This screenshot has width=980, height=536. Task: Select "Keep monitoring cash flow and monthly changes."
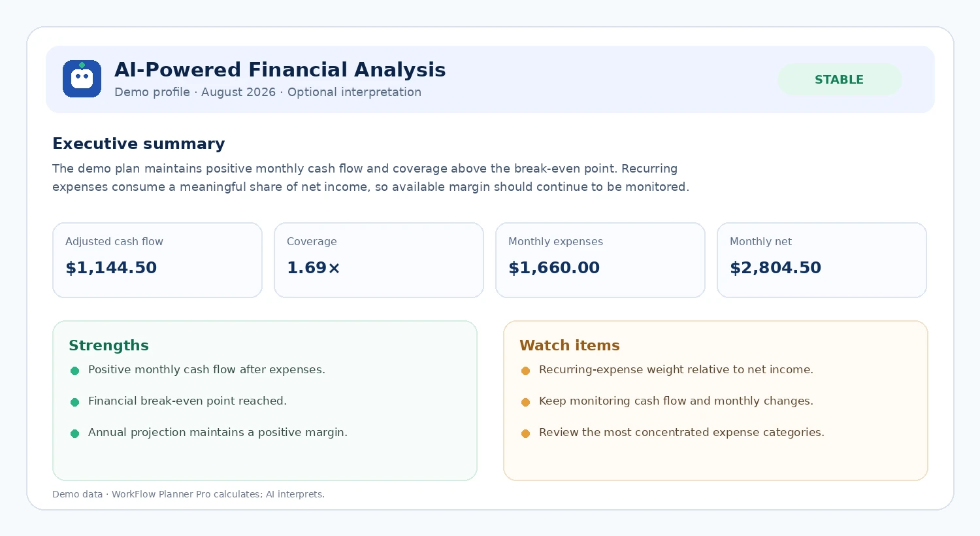[676, 401]
